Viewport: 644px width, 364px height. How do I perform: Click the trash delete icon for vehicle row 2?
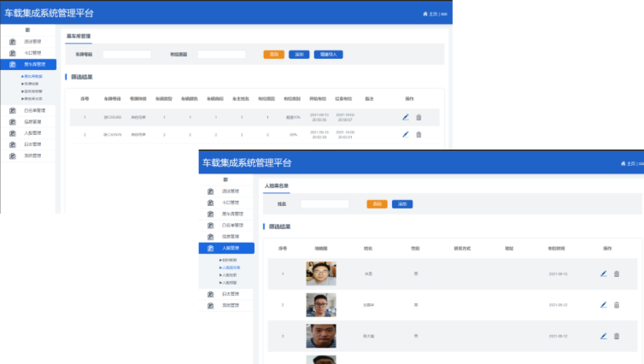(x=419, y=134)
